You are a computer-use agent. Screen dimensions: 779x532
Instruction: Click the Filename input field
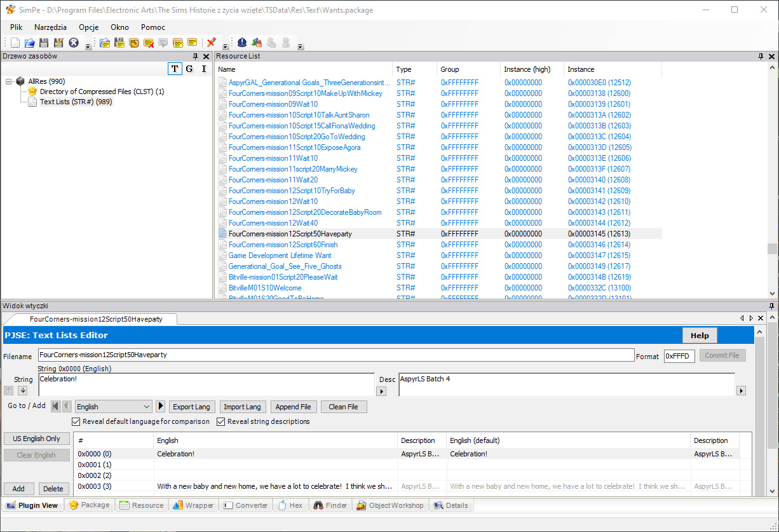coord(335,355)
